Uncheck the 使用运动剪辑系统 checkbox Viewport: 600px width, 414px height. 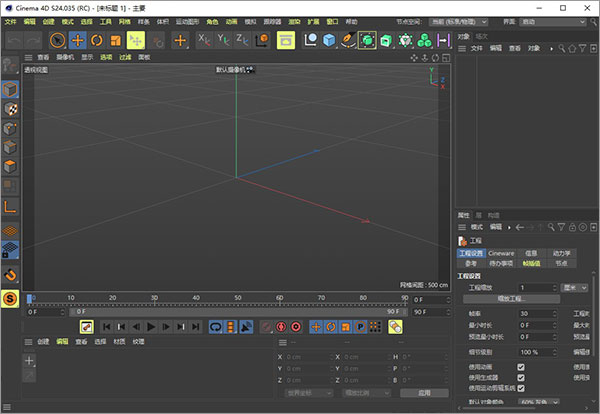pyautogui.click(x=521, y=388)
